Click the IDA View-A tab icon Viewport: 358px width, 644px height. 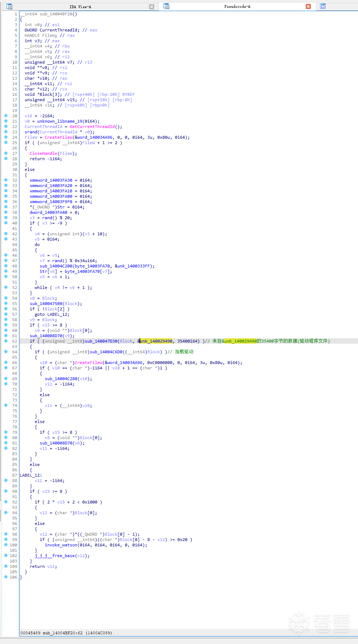(x=9, y=6)
